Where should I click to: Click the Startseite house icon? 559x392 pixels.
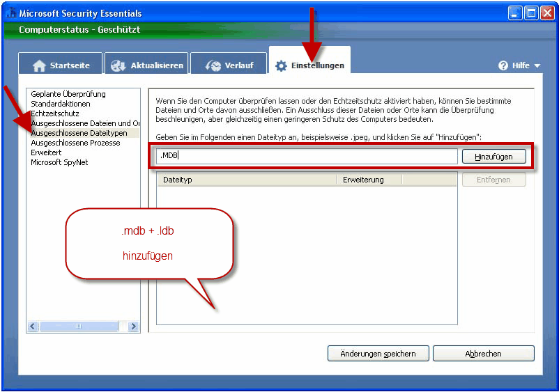coord(40,65)
